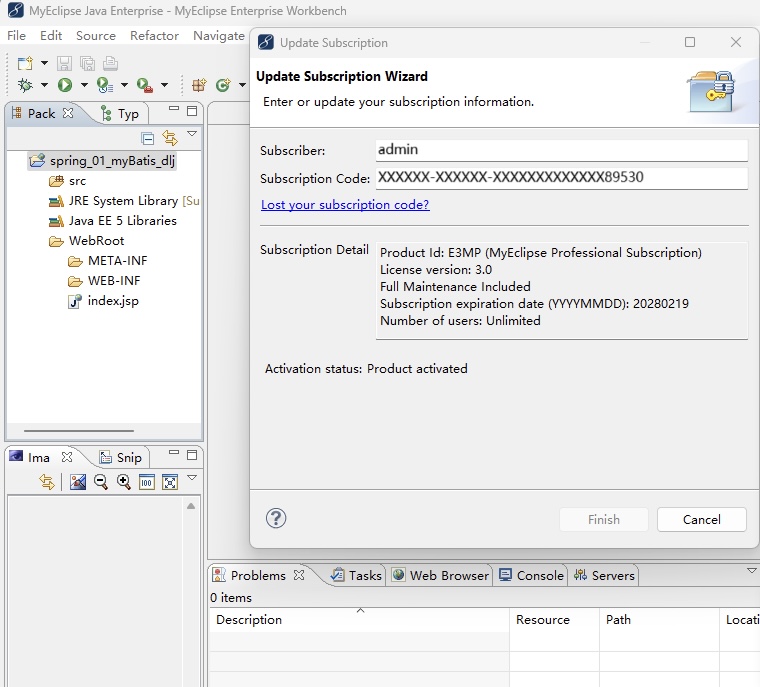
Task: Select the WEB-INF folder
Action: coord(104,281)
